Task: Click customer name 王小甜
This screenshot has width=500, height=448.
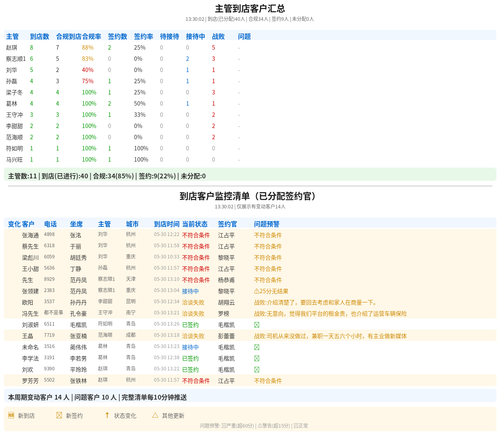Action: tap(30, 269)
